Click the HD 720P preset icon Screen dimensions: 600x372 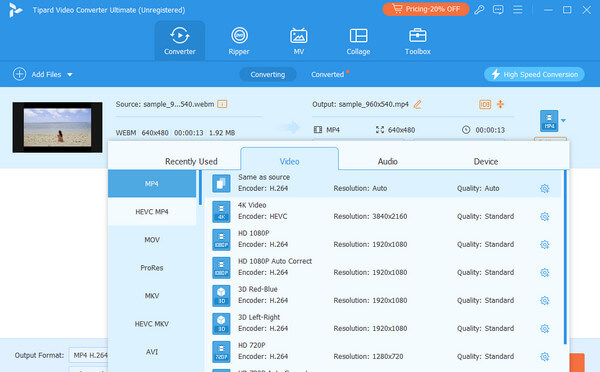[x=221, y=352]
